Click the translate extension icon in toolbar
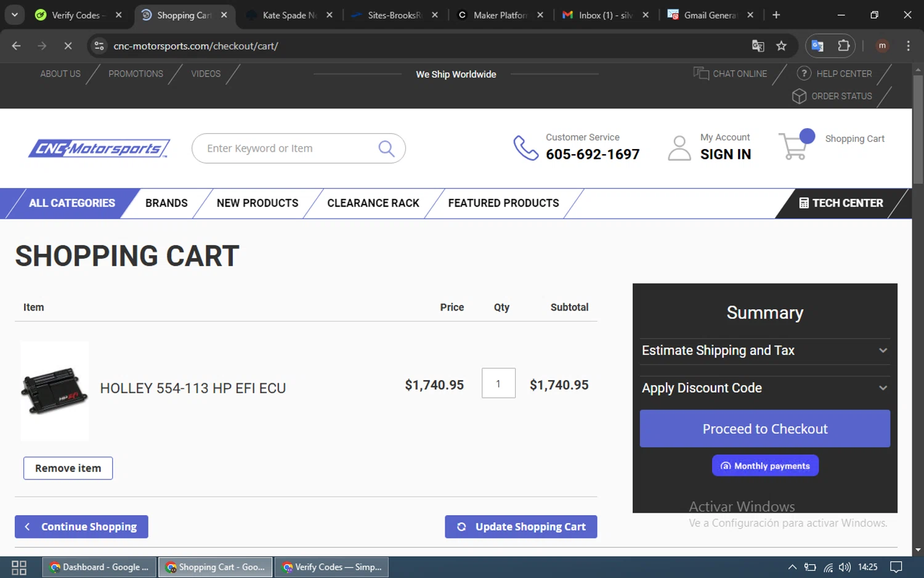The image size is (924, 578). coord(817,46)
